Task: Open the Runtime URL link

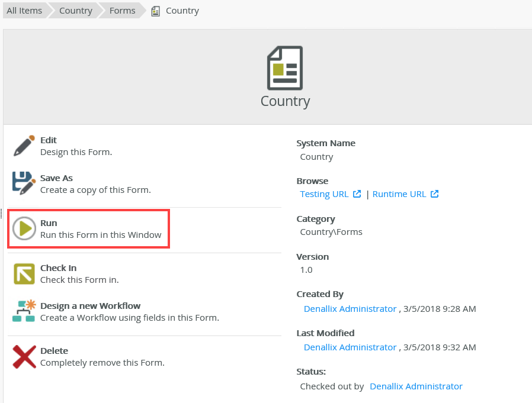Action: pos(399,194)
